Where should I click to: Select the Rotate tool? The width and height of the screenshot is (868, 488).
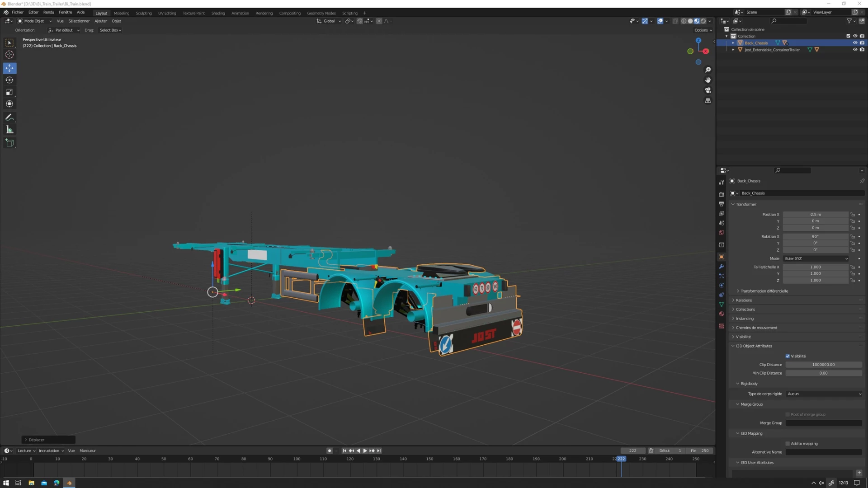point(9,80)
